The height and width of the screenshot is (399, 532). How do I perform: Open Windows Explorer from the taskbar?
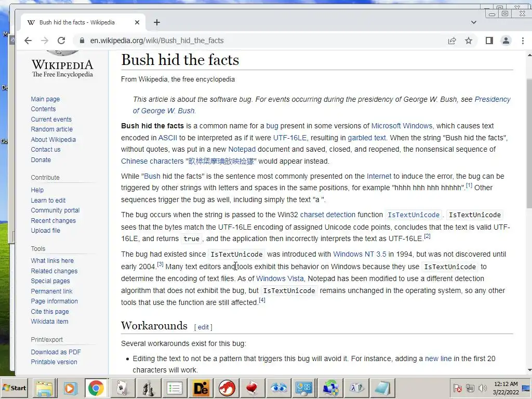tap(45, 388)
